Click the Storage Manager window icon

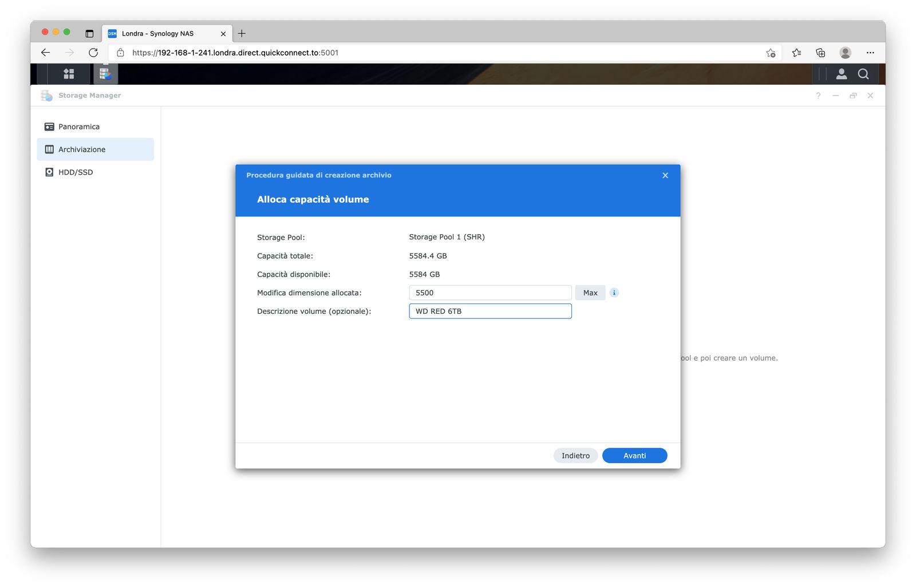(x=47, y=96)
